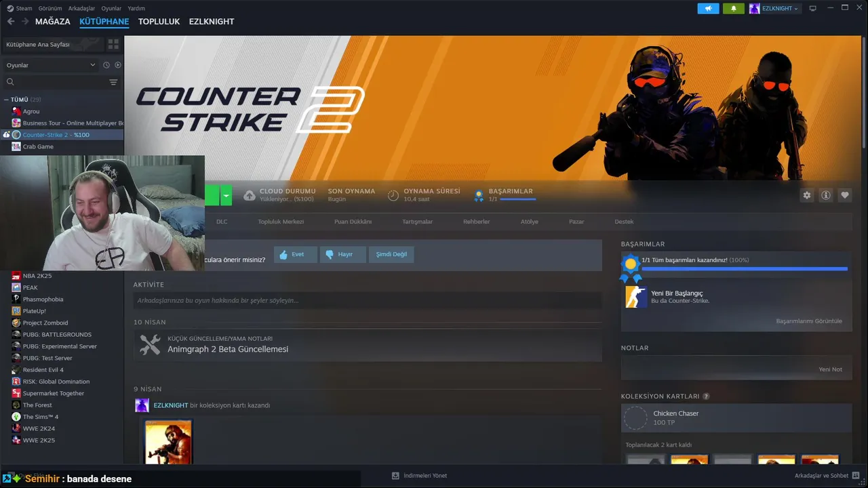Click the Koleksiyon Kartları help icon
Screen dimensions: 868x488
[x=706, y=396]
